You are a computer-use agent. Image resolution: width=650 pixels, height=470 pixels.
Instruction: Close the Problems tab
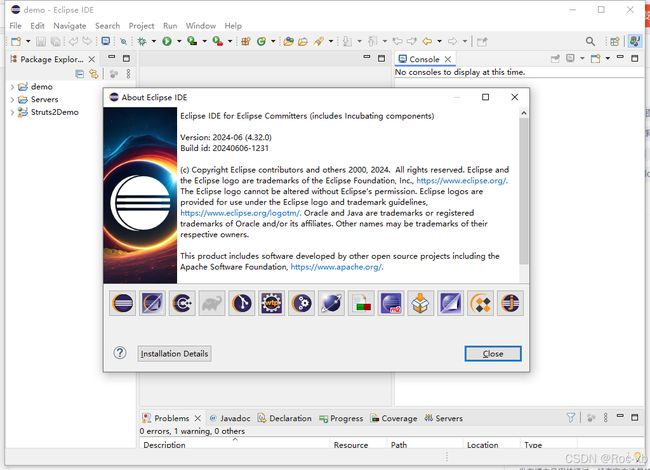(x=198, y=418)
